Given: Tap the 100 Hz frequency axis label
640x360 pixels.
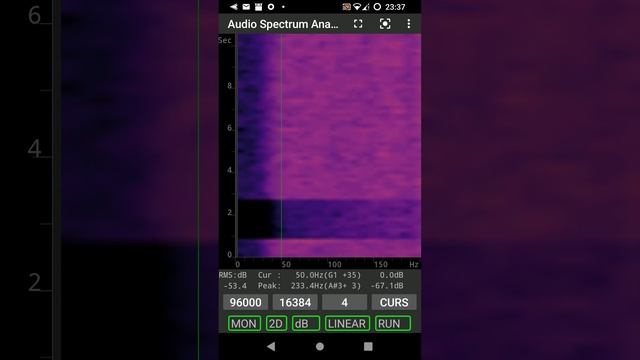Looking at the screenshot, I should point(334,264).
